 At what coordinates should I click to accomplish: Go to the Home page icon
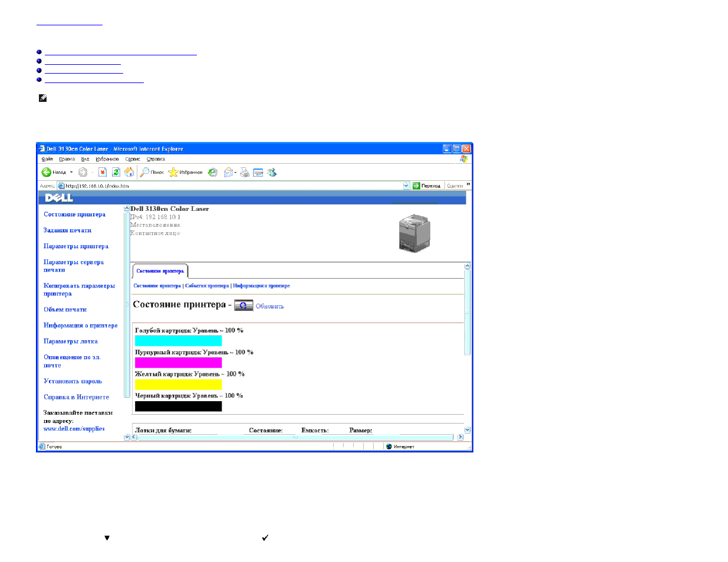tap(129, 172)
